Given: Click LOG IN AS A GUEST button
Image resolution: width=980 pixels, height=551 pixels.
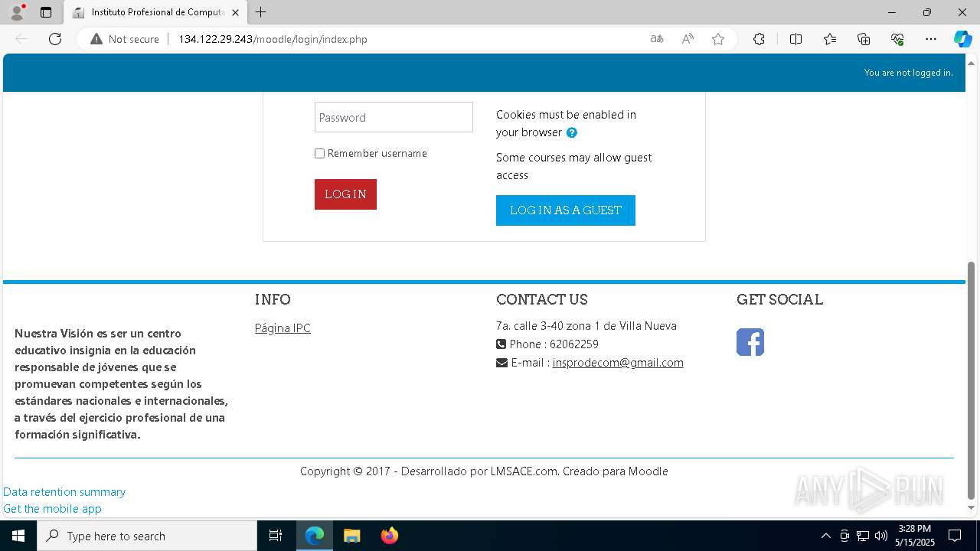Looking at the screenshot, I should [x=566, y=210].
